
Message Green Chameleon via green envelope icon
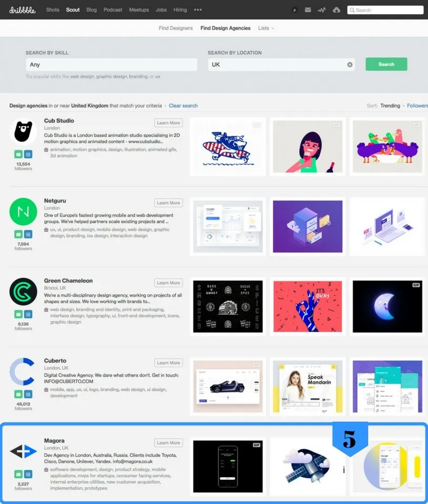[x=18, y=314]
